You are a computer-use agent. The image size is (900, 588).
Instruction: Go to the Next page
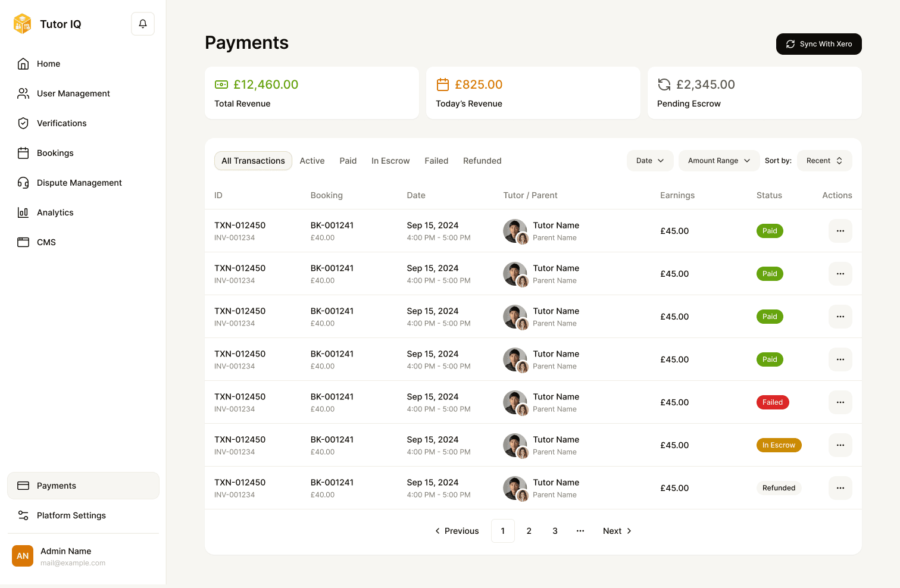617,531
